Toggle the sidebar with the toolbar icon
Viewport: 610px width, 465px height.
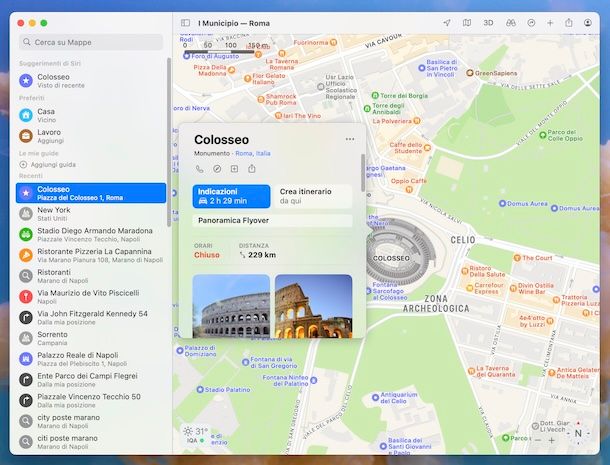(x=186, y=23)
